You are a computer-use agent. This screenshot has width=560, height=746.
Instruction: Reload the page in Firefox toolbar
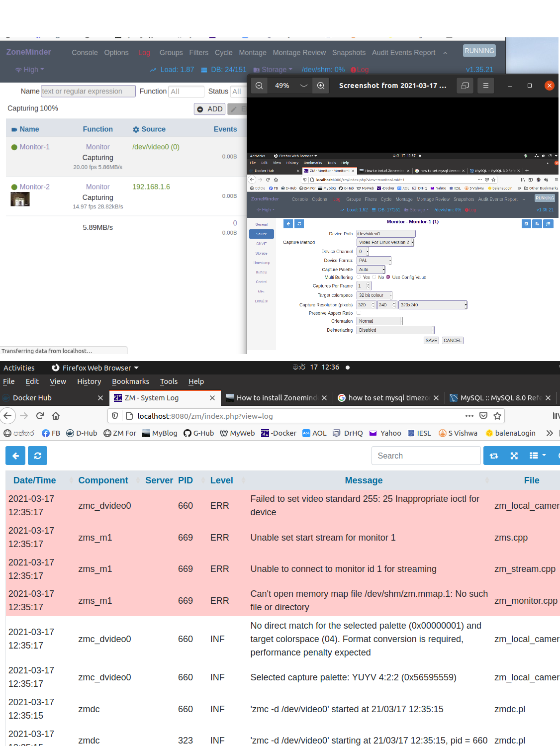click(x=40, y=416)
